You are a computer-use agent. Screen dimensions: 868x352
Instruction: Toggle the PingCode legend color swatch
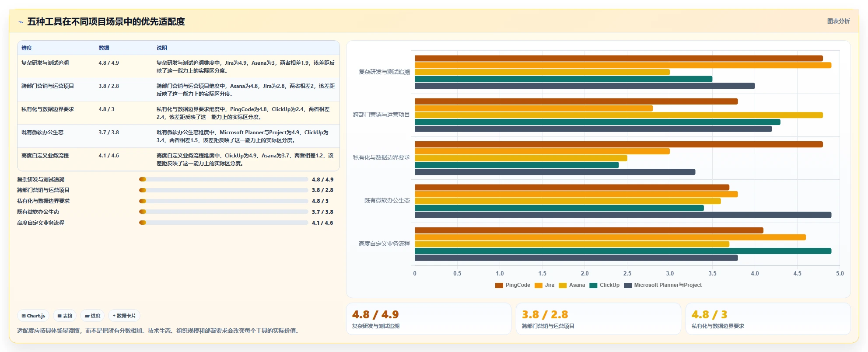point(499,286)
